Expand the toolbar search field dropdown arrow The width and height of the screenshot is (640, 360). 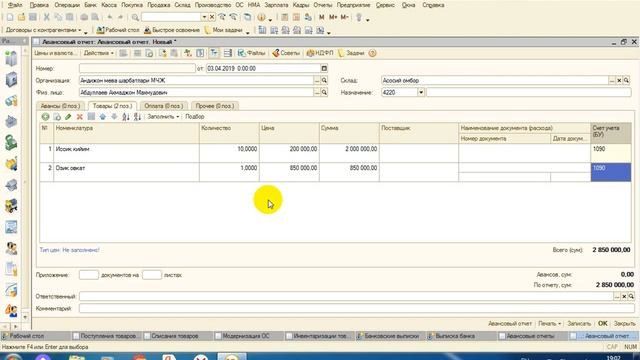(204, 17)
